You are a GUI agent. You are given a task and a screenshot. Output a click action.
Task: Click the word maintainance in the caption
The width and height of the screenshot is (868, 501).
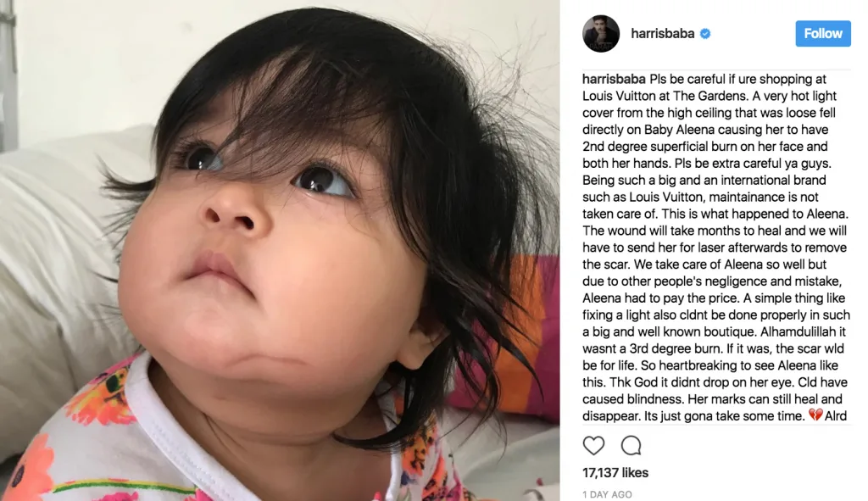pos(748,197)
